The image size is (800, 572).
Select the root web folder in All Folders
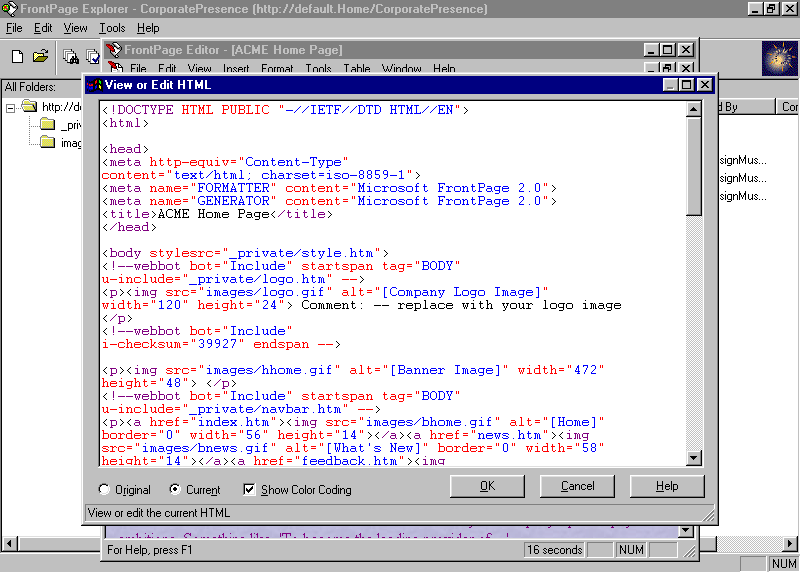(x=30, y=106)
